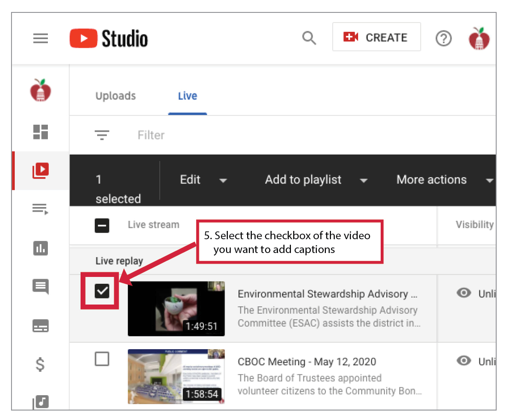Toggle the select-all checkbox in header
The width and height of the screenshot is (510, 420).
(102, 225)
